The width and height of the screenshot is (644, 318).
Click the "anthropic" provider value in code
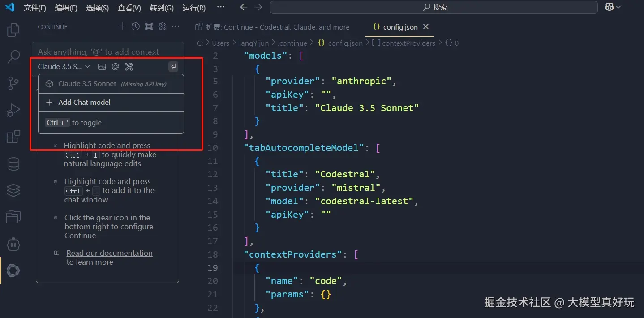point(361,81)
